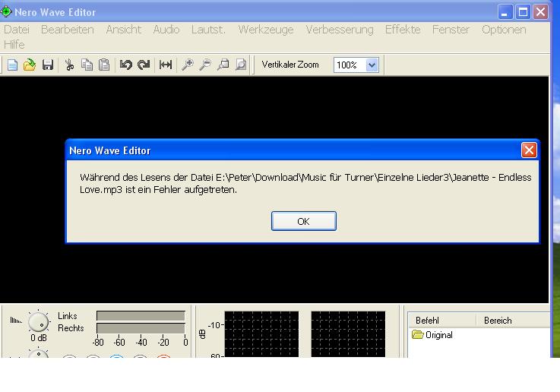
Task: Click the Nero Wave Editor title bar icon
Action: 6,11
